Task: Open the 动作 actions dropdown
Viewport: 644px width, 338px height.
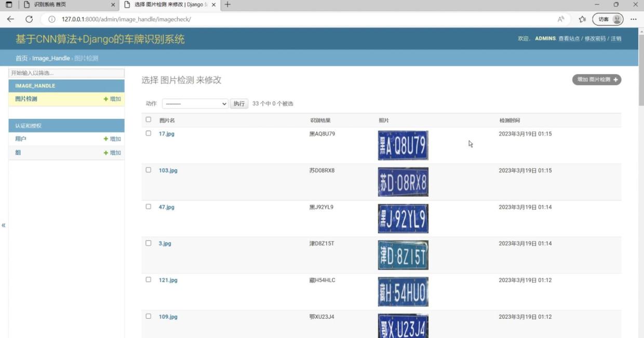Action: tap(195, 103)
